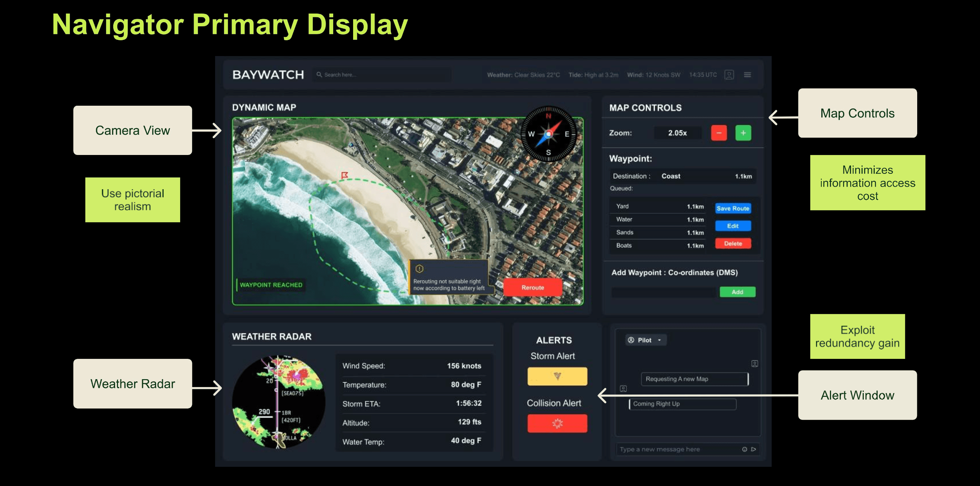Click the waypoint co-ordinates input field
This screenshot has width=980, height=486.
point(663,292)
